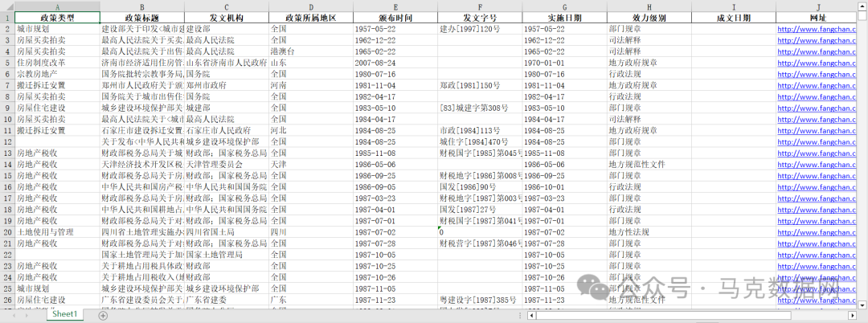This screenshot has height=323, width=868.
Task: Select the date cell 1970-01-01
Action: pyautogui.click(x=565, y=63)
